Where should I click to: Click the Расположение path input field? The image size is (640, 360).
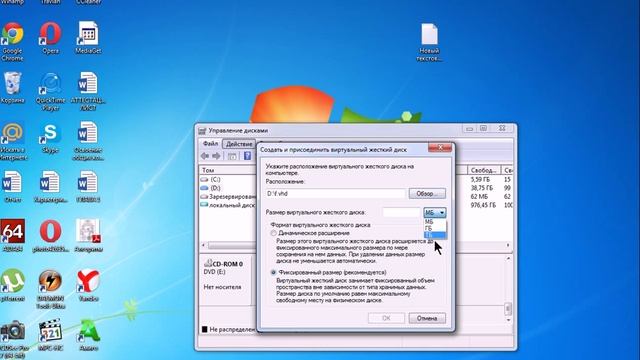(336, 193)
